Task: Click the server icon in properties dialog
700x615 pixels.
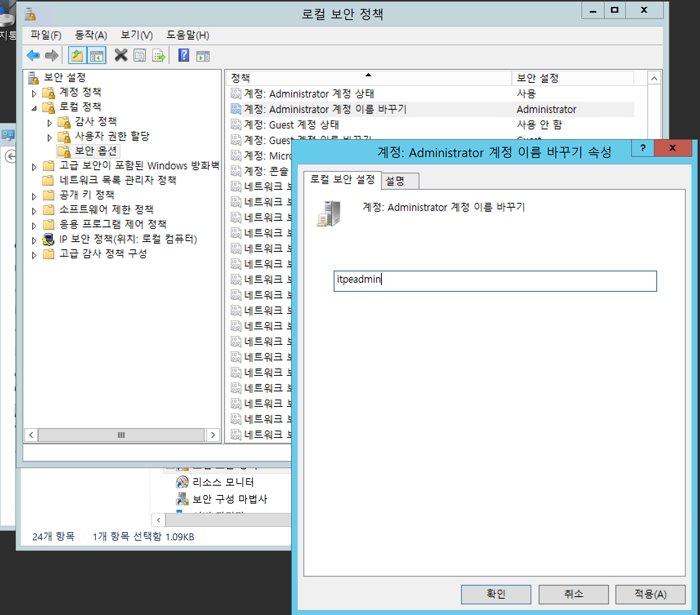Action: tap(329, 213)
